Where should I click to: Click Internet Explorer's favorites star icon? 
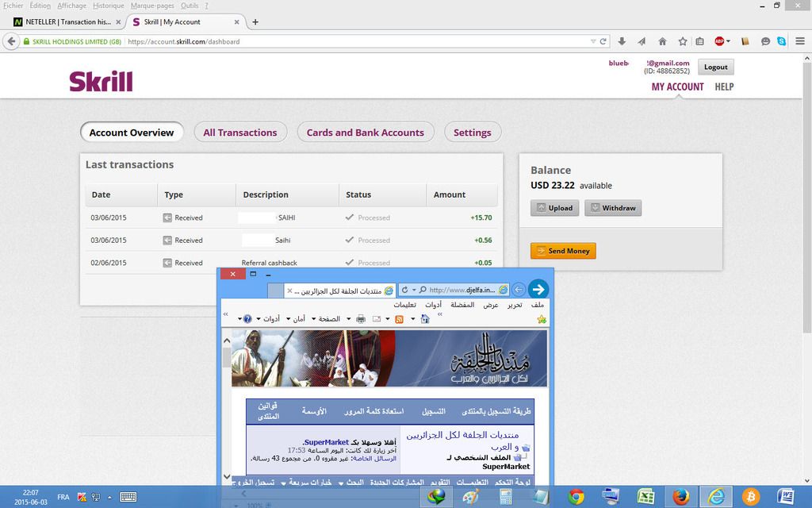542,319
